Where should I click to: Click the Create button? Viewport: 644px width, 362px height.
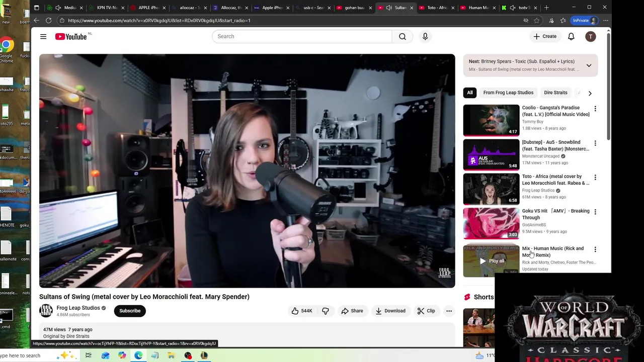[x=545, y=36]
